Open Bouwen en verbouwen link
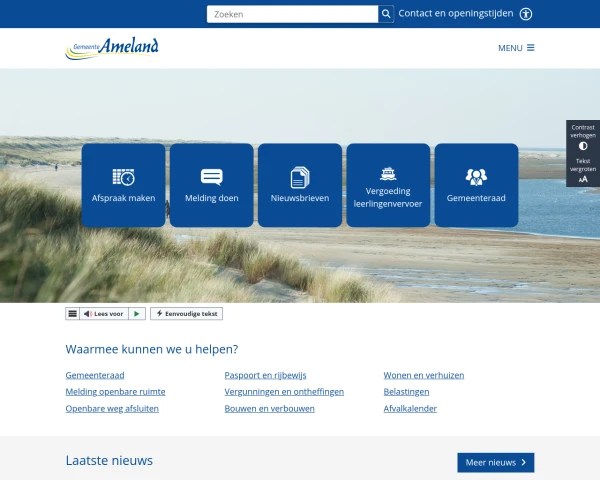Viewport: 600px width, 480px height. click(x=269, y=409)
